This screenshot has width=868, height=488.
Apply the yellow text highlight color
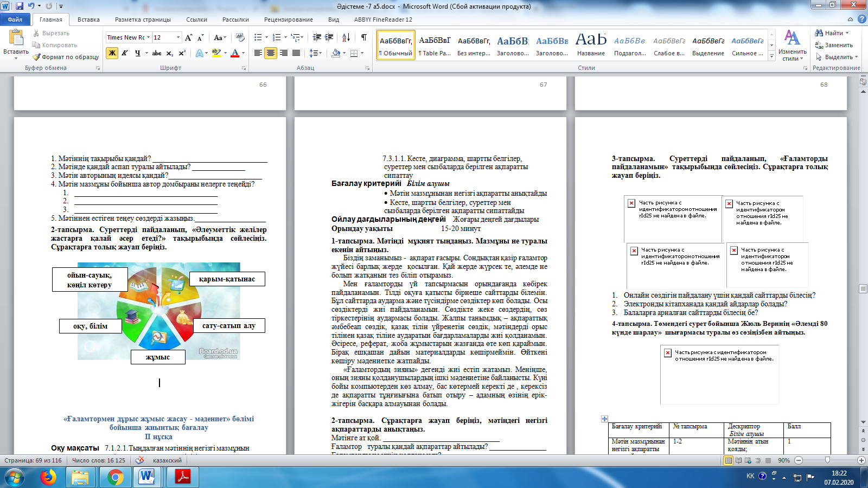(x=216, y=53)
